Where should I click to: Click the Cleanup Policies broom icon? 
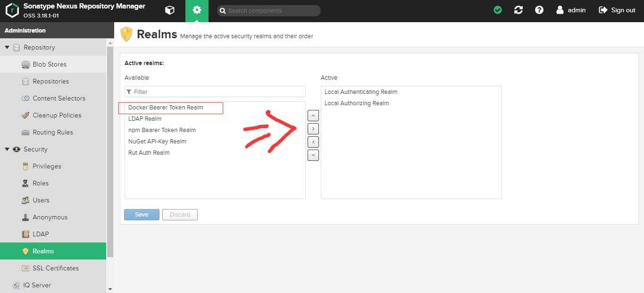coord(25,115)
